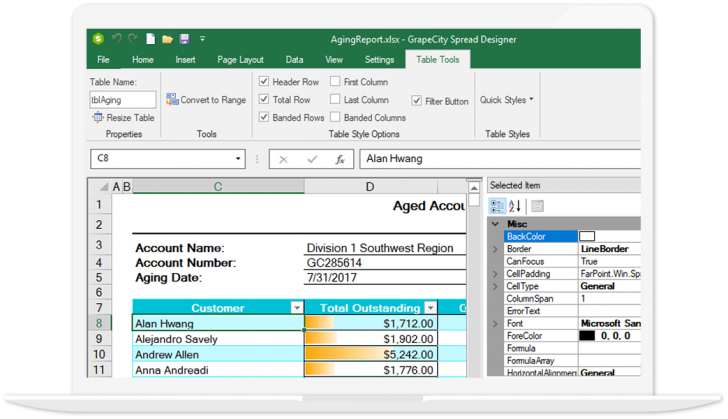Click the New document icon

[150, 39]
